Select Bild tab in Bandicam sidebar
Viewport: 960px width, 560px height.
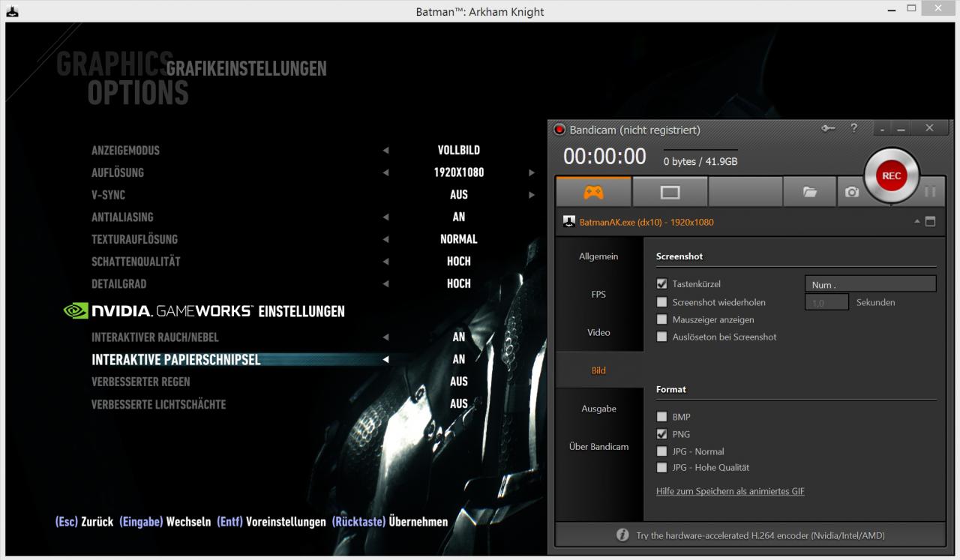tap(598, 370)
